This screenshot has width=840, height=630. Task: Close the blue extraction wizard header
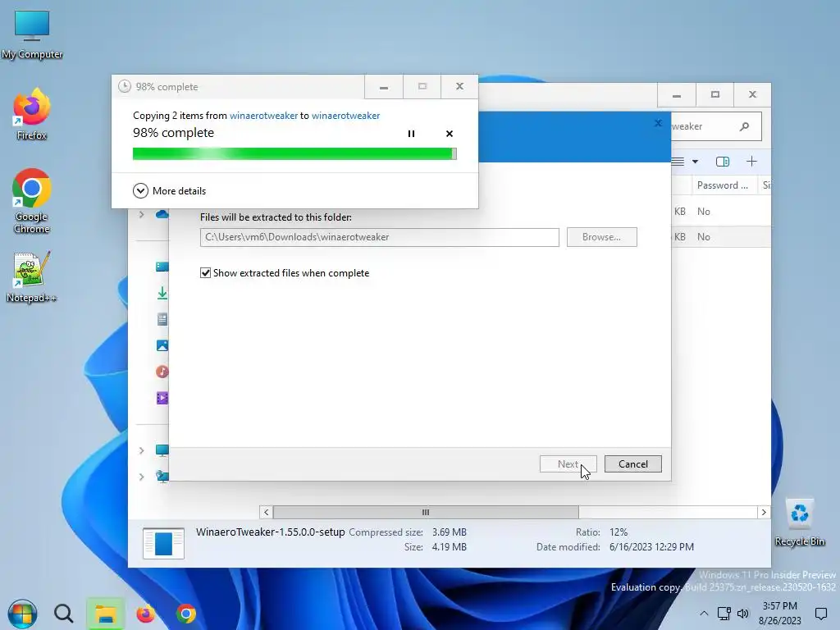[658, 123]
